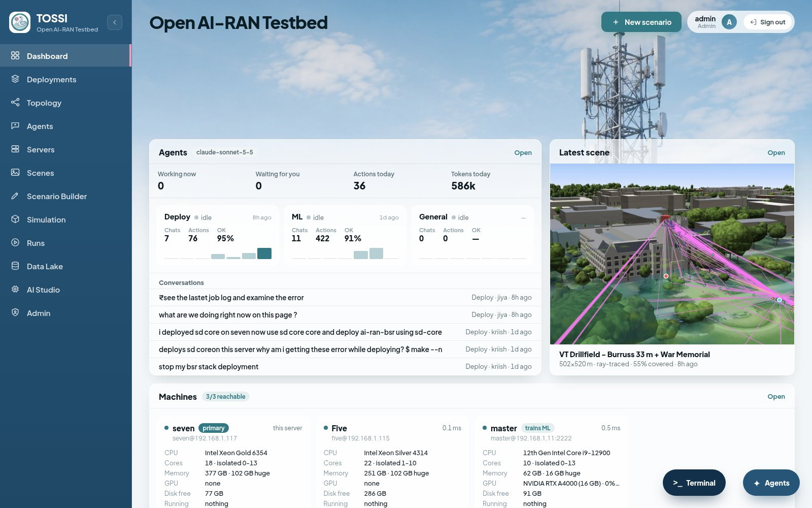Click the sign-out arrow icon
Image resolution: width=812 pixels, height=508 pixels.
pyautogui.click(x=753, y=22)
